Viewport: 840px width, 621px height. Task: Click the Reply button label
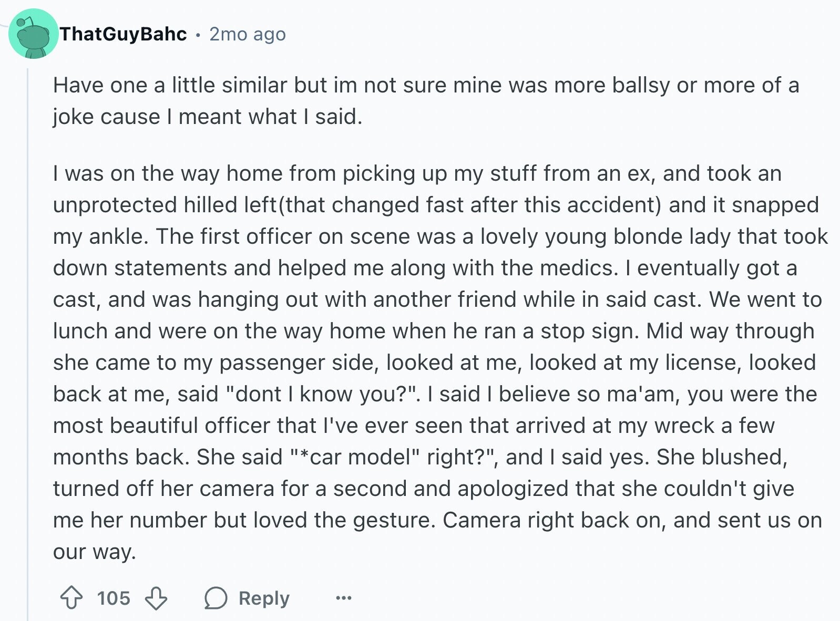(x=264, y=598)
